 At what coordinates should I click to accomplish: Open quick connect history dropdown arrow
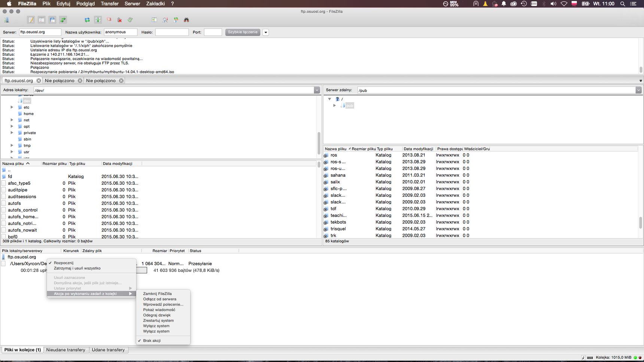[266, 33]
